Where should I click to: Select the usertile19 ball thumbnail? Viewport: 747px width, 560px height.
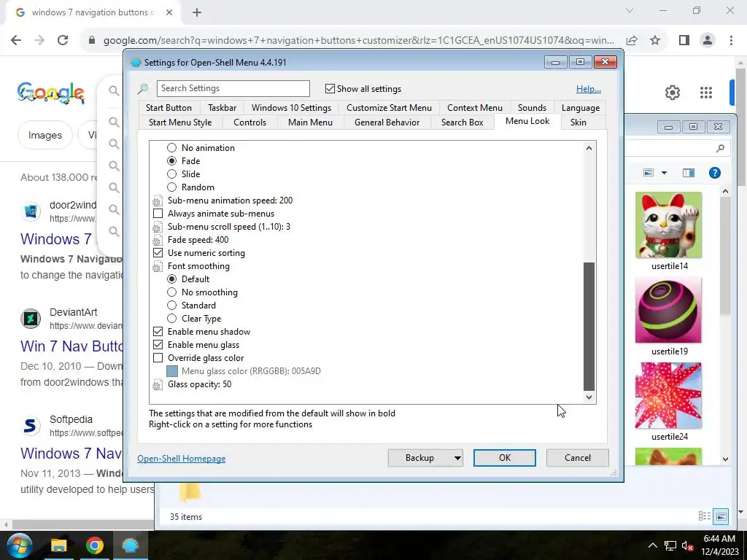[x=668, y=311]
